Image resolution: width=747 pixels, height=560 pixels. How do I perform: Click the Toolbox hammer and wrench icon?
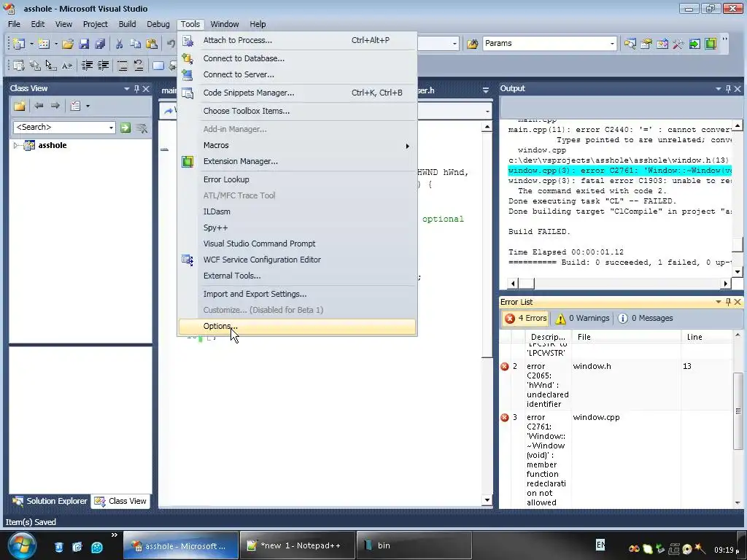coord(678,44)
